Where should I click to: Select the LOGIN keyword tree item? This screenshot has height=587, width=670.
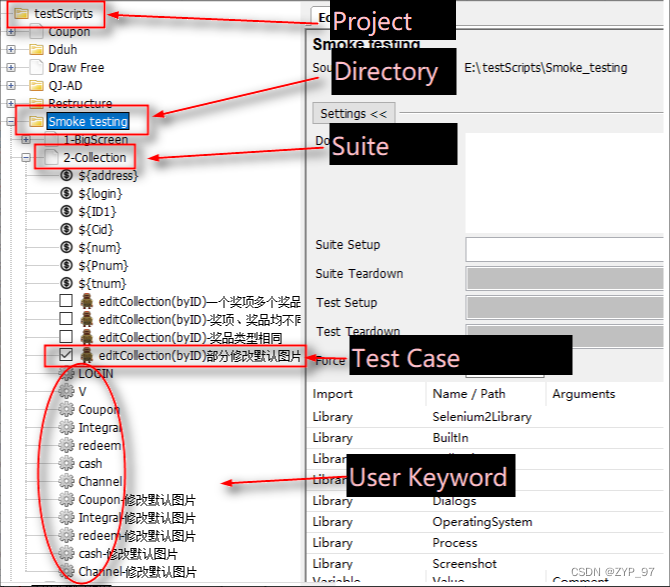coord(96,374)
